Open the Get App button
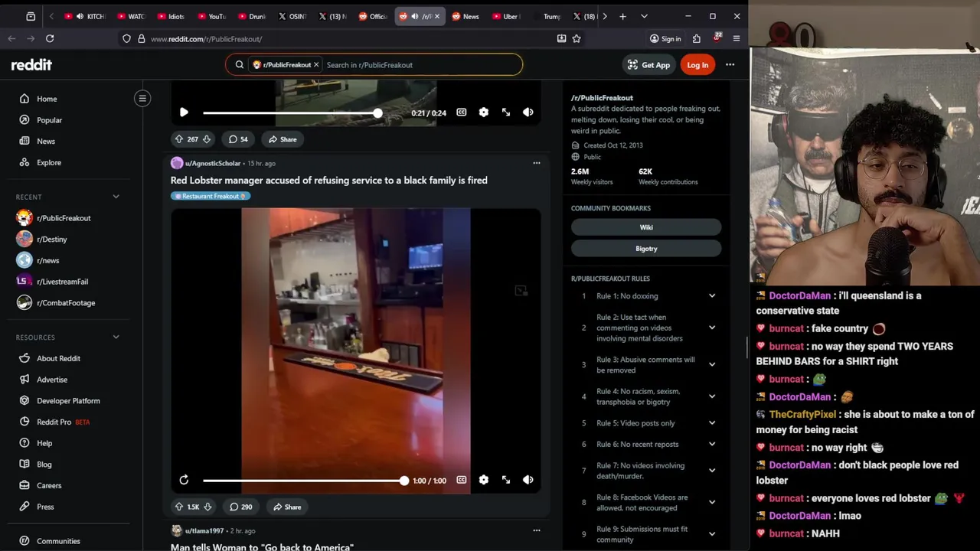 (x=648, y=65)
